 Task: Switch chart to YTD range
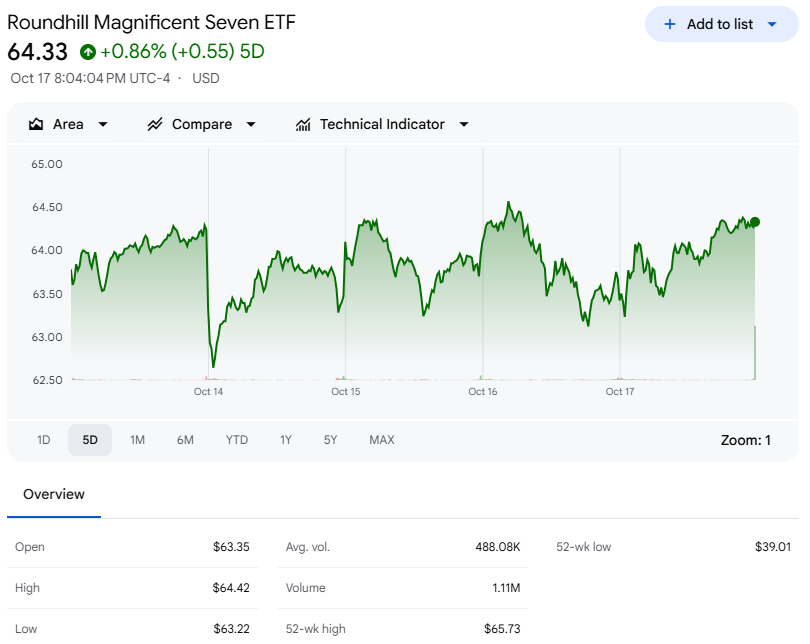[237, 440]
